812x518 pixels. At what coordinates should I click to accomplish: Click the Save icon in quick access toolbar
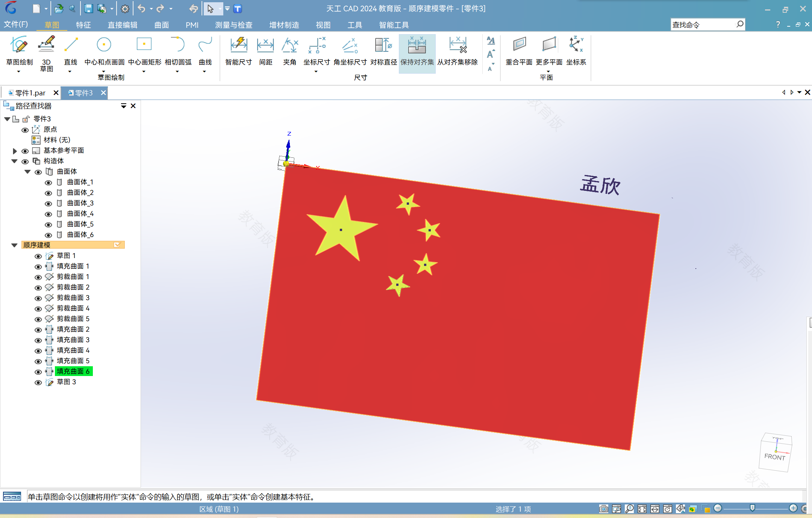point(88,9)
